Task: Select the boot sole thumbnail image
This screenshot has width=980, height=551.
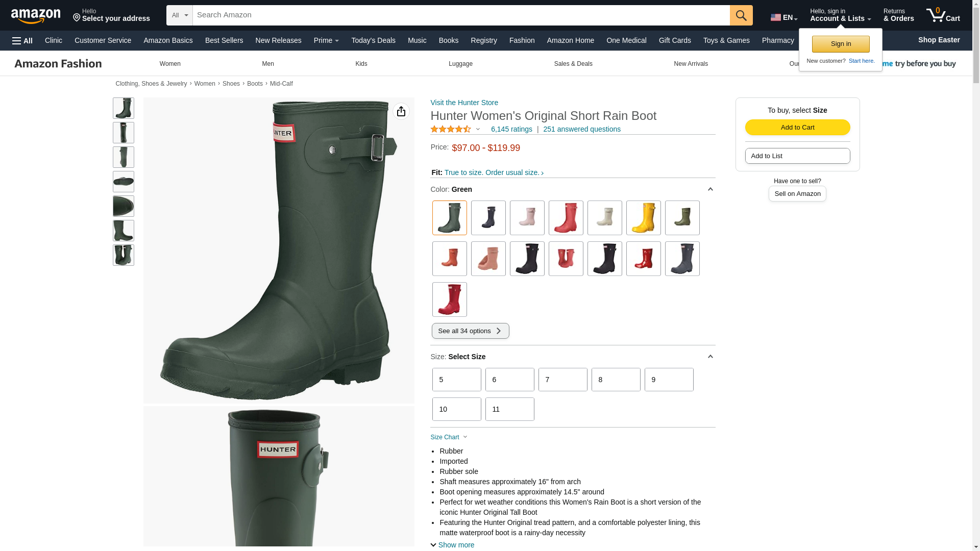Action: coord(124,182)
